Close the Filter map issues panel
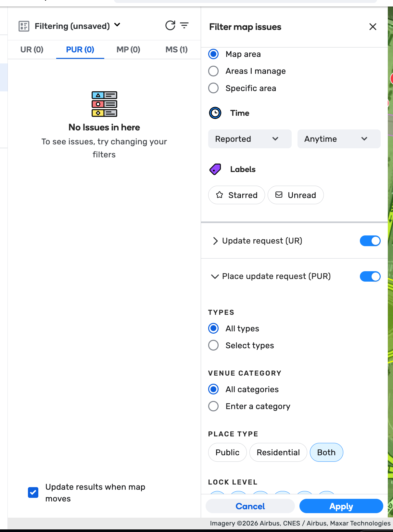Screen dimensions: 393x532 (x=373, y=27)
